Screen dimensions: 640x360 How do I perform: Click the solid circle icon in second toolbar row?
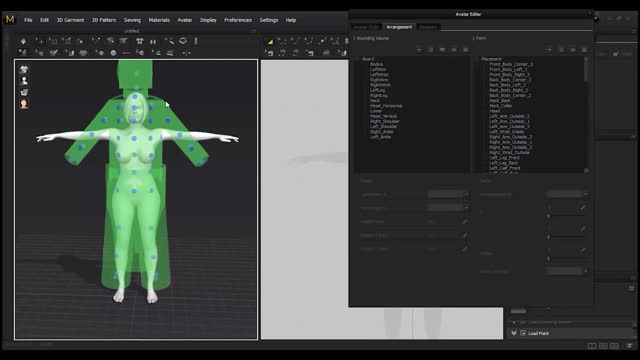(113, 53)
